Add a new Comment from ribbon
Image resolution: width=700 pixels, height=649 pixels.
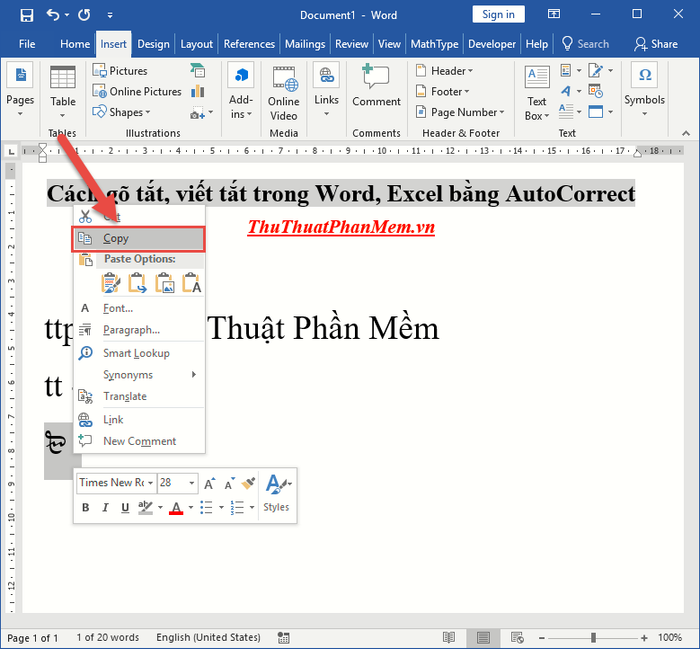376,86
